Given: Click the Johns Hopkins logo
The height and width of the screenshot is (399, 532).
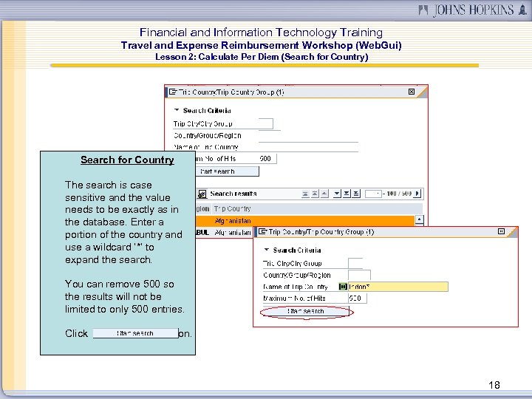Looking at the screenshot, I should pos(472,10).
